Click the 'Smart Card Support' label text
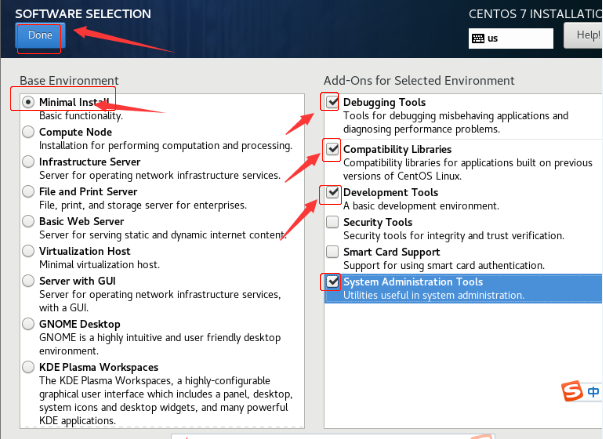Image resolution: width=603 pixels, height=439 pixels. [x=391, y=252]
